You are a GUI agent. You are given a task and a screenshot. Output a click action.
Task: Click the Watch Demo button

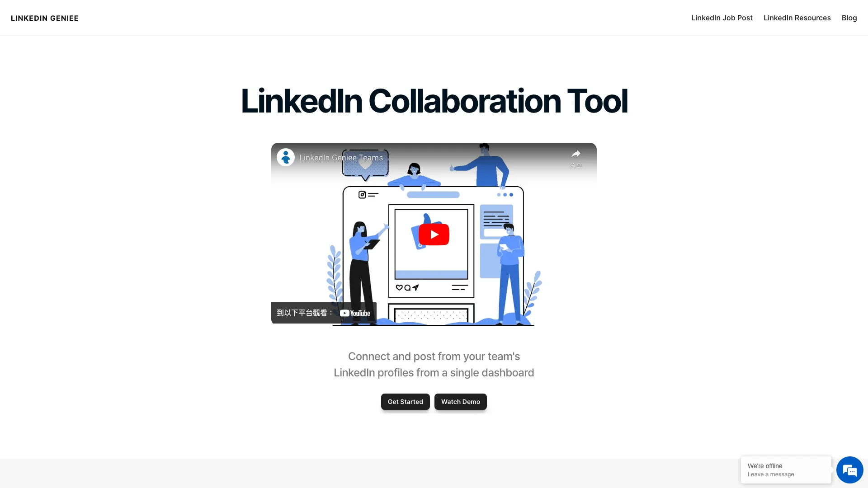[x=460, y=402]
